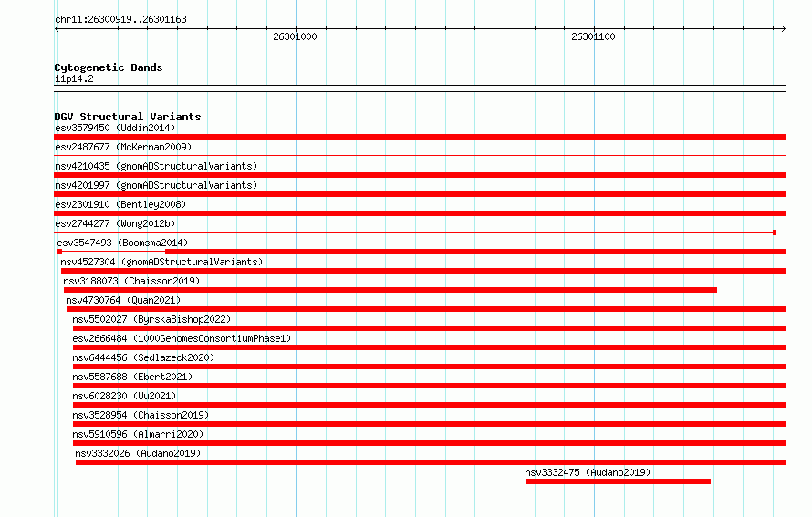Click the red bar under nsv3332026

pyautogui.click(x=431, y=462)
